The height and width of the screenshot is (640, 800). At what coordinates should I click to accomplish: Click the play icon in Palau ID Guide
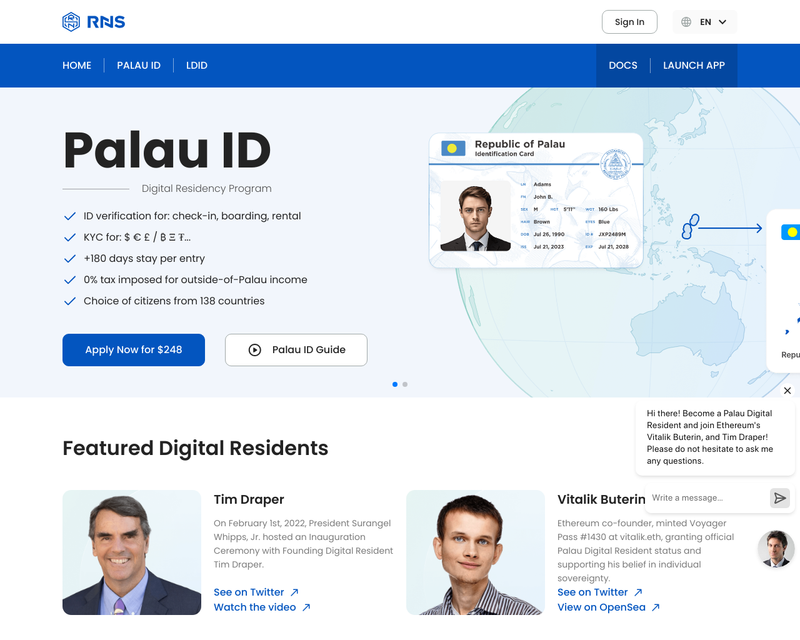point(255,350)
